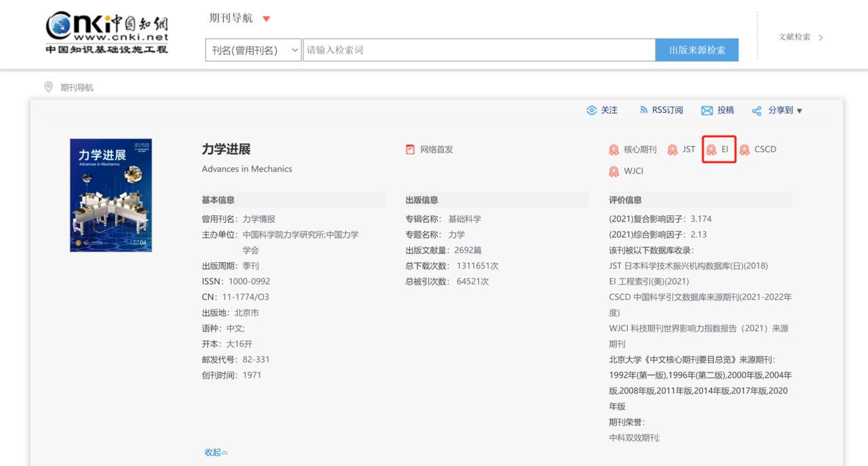Click the 曾用刊名 value 力学情报
The image size is (868, 466).
click(x=259, y=219)
